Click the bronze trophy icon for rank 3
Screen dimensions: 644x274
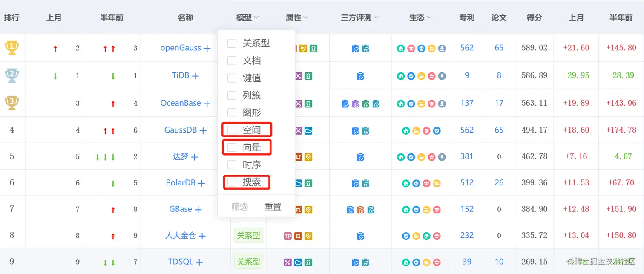11,103
